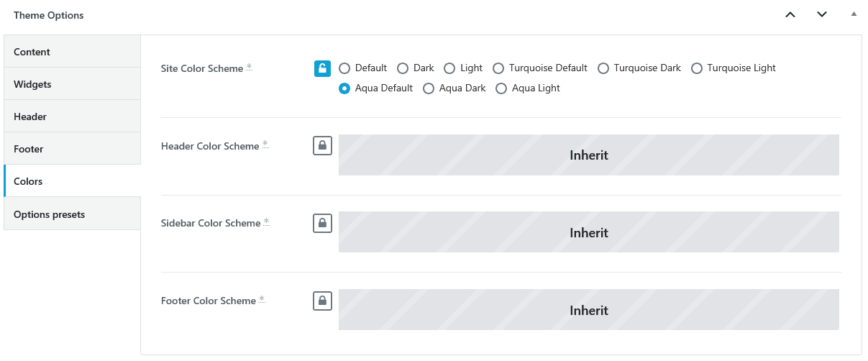Unlock the Sidebar Color Scheme lock icon
Image resolution: width=868 pixels, height=361 pixels.
click(322, 223)
